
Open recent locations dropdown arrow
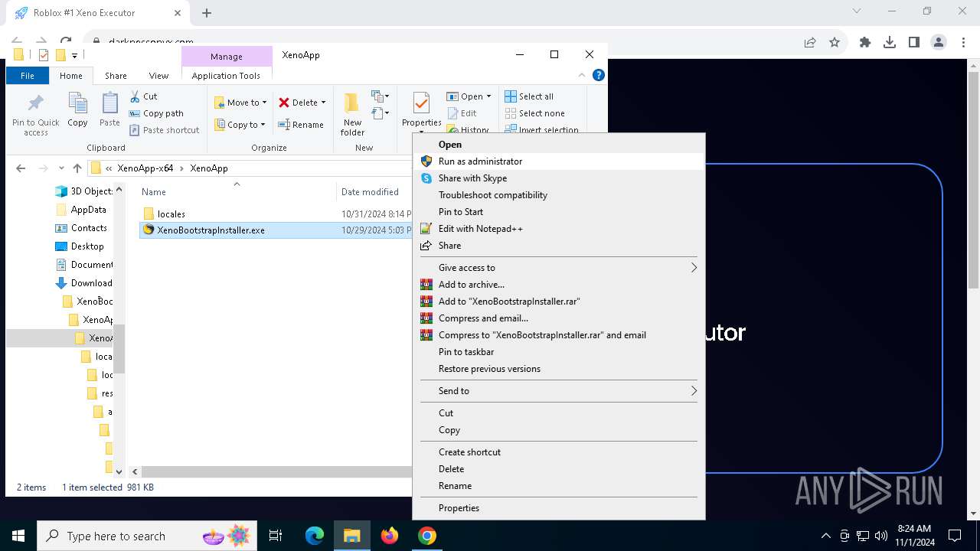tap(61, 168)
